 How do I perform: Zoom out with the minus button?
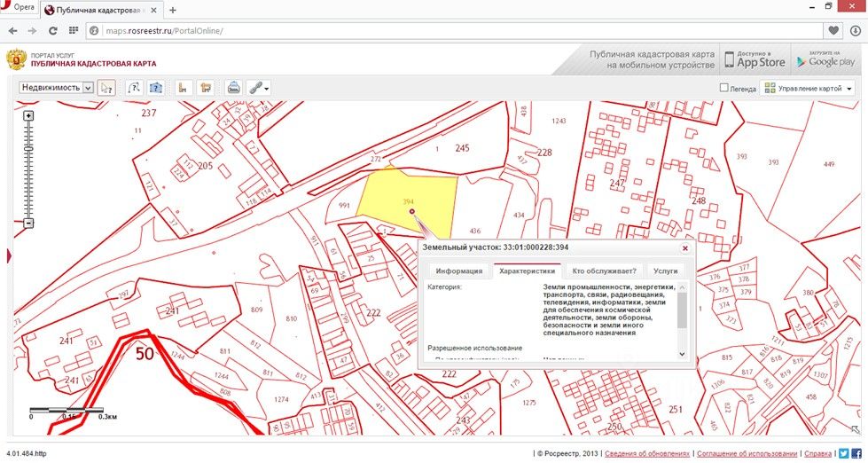point(28,224)
